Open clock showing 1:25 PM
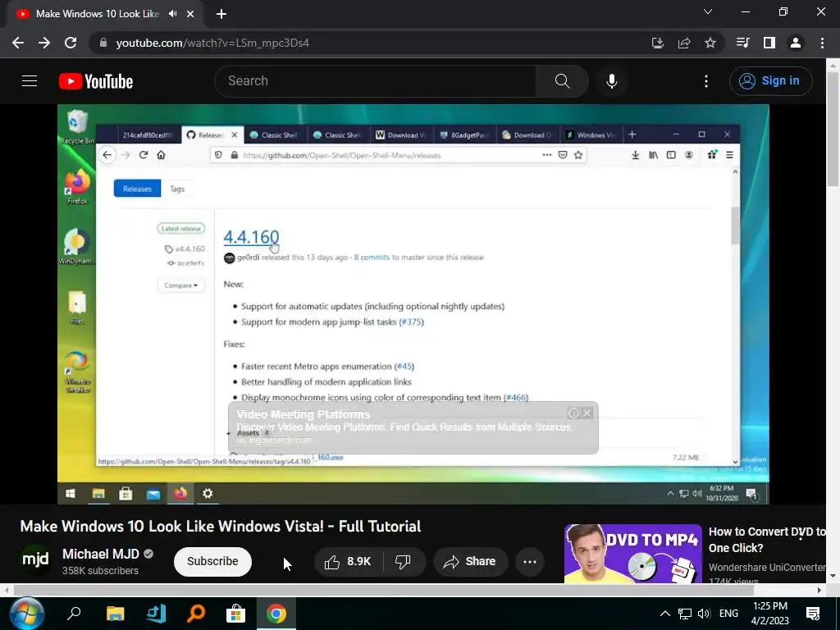This screenshot has width=840, height=630. [770, 614]
